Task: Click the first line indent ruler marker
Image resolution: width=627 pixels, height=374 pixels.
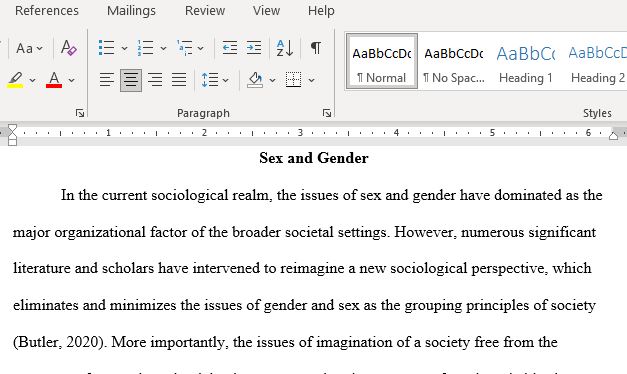Action: coord(12,129)
